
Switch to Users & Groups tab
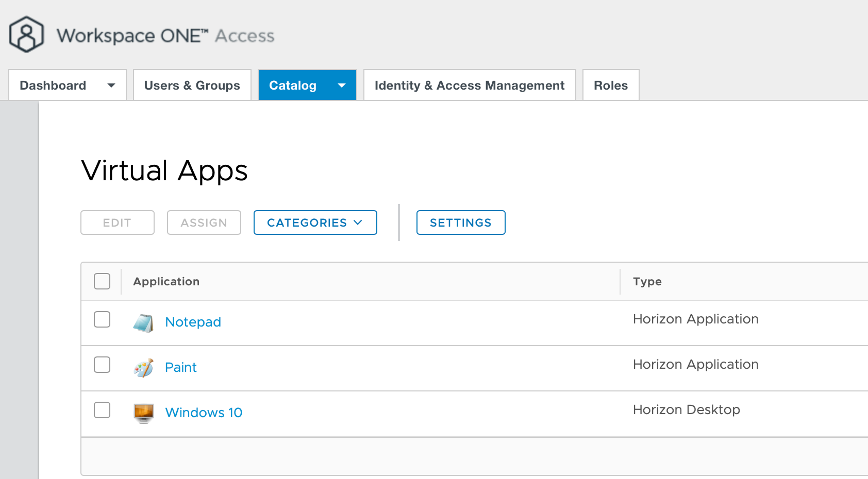[192, 85]
